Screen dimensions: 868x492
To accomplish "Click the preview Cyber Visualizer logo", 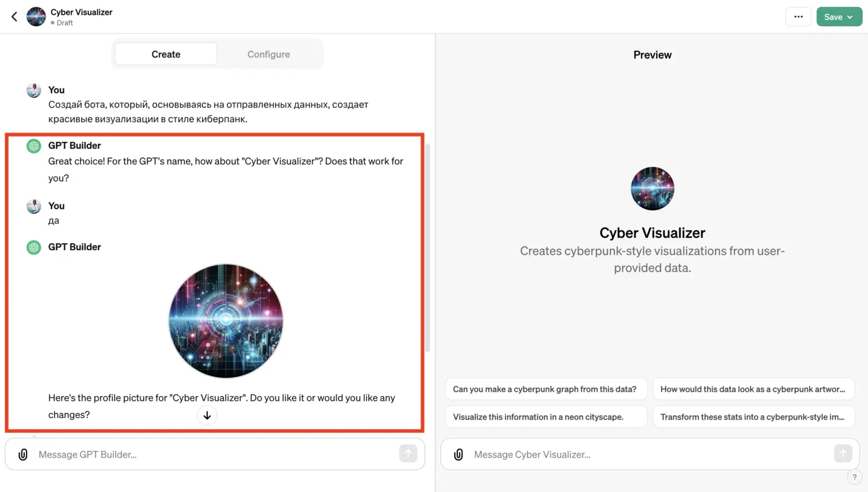I will (x=652, y=189).
